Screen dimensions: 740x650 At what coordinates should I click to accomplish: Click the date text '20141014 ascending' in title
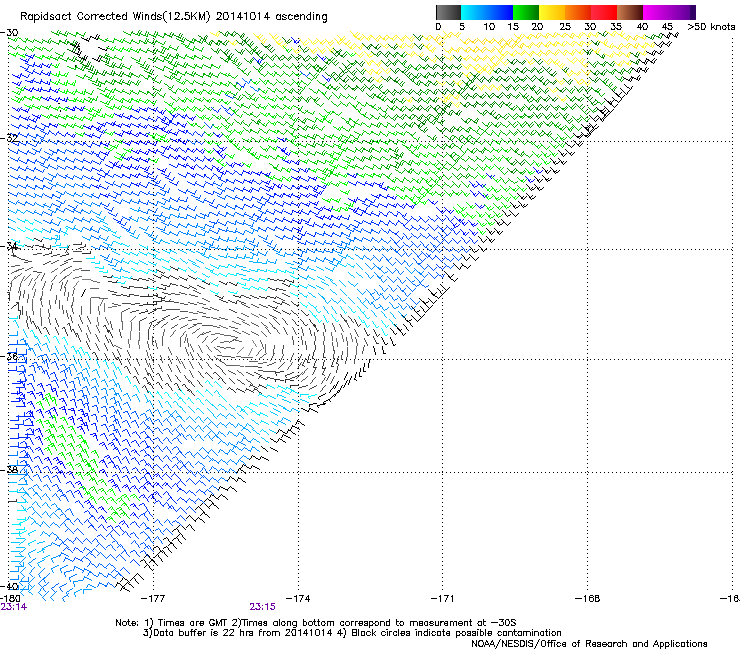click(x=272, y=17)
